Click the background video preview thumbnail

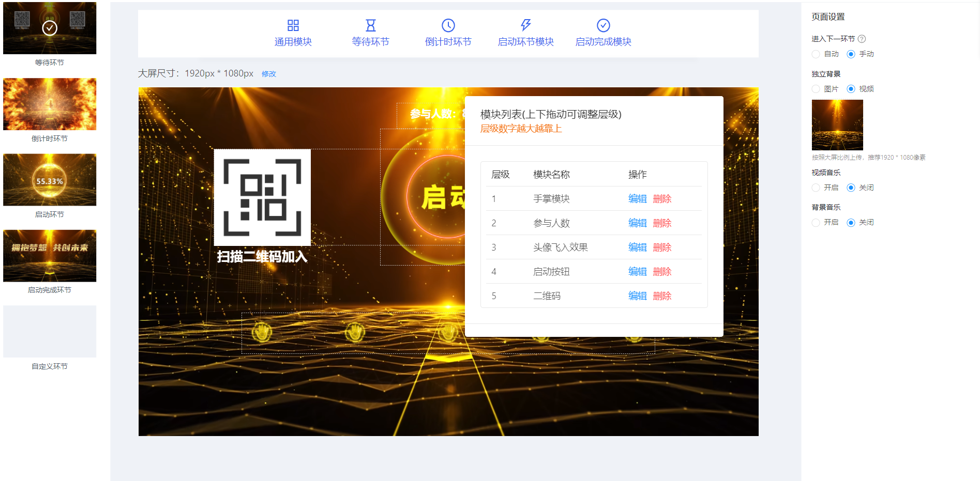coord(837,125)
